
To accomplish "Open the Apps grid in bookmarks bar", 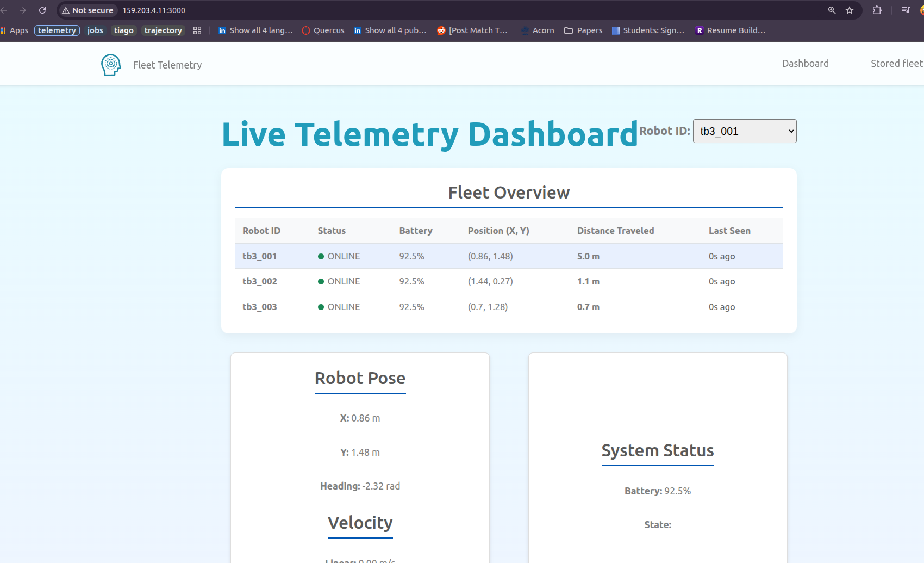I will click(x=15, y=30).
